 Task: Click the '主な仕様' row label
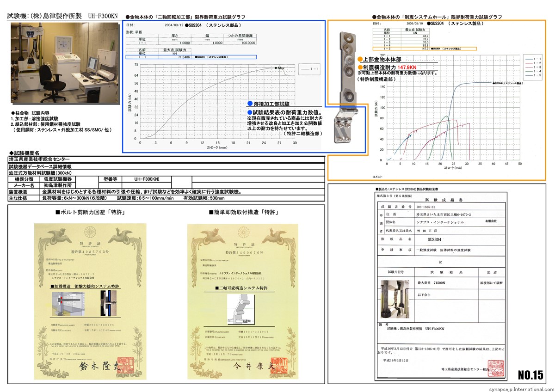[25, 198]
